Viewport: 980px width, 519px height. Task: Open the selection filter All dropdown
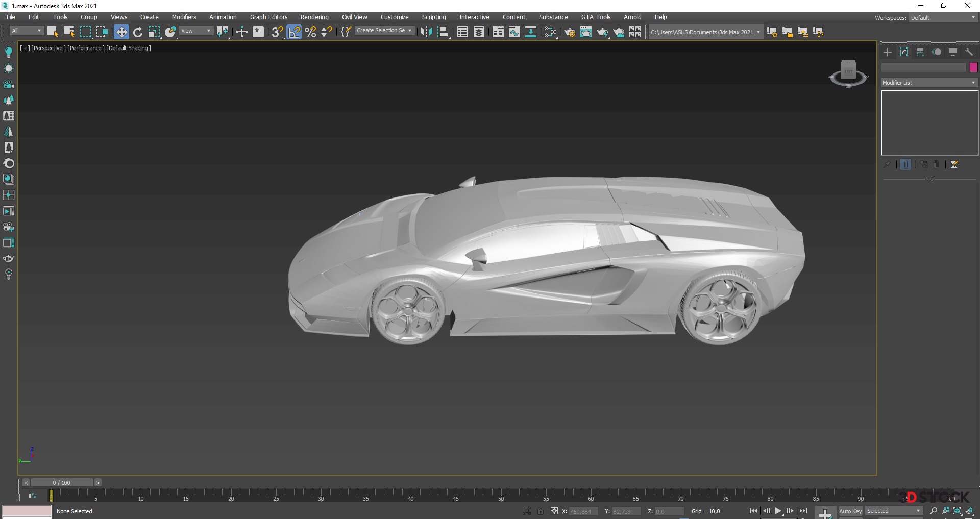tap(27, 31)
